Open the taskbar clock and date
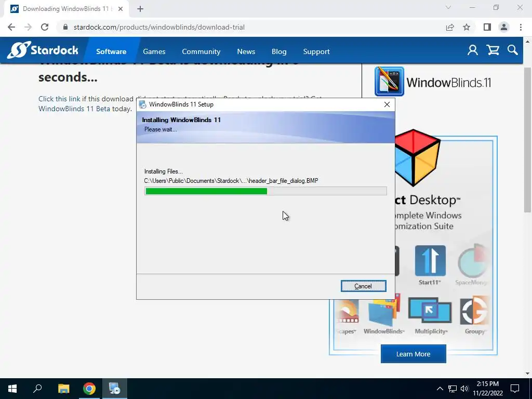This screenshot has width=532, height=399. [488, 389]
